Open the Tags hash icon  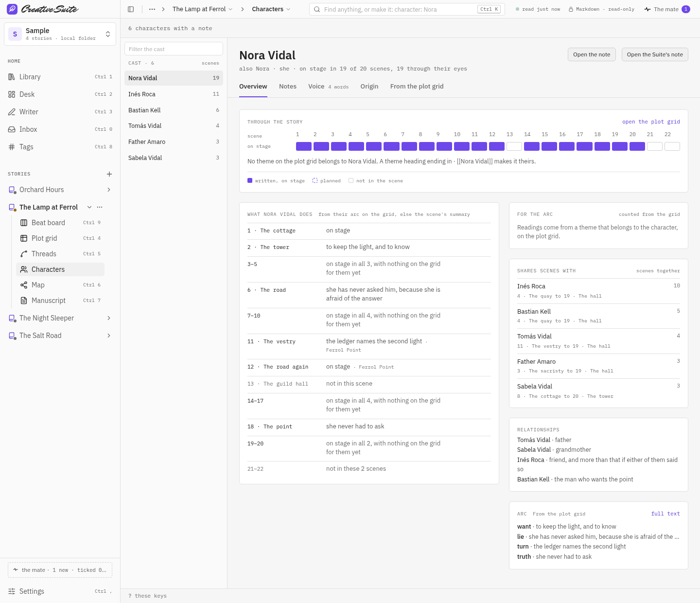pos(12,147)
